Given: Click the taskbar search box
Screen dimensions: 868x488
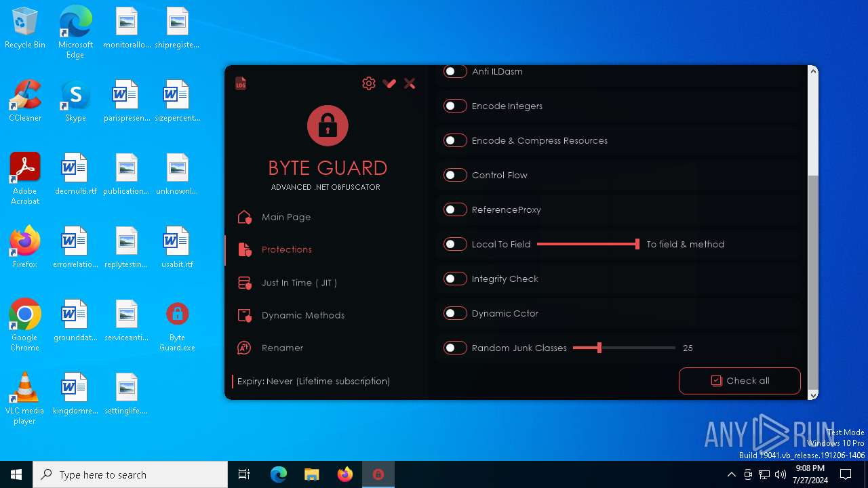Looking at the screenshot, I should coord(130,474).
